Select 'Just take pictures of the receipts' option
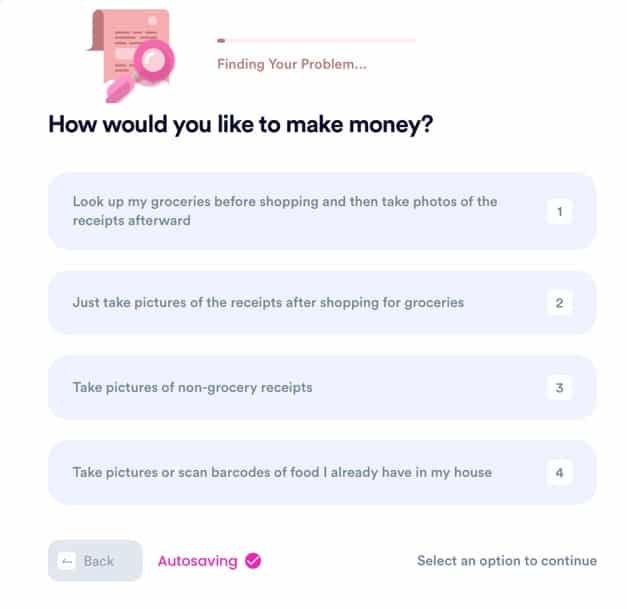 322,303
